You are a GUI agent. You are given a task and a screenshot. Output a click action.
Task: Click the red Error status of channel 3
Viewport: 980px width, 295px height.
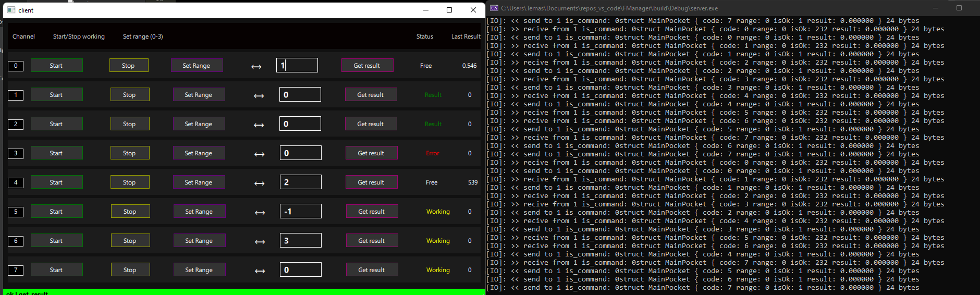pyautogui.click(x=433, y=153)
